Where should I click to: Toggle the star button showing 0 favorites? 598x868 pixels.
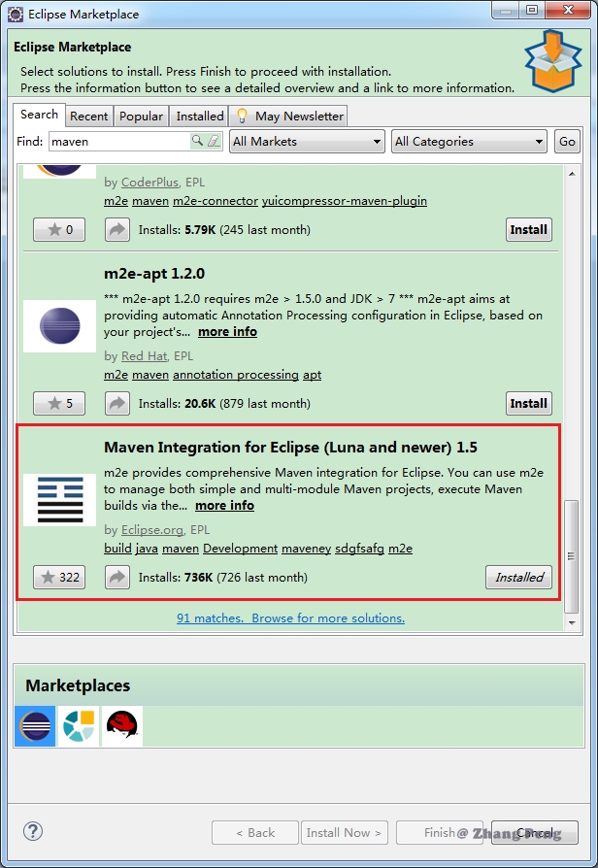pyautogui.click(x=59, y=230)
